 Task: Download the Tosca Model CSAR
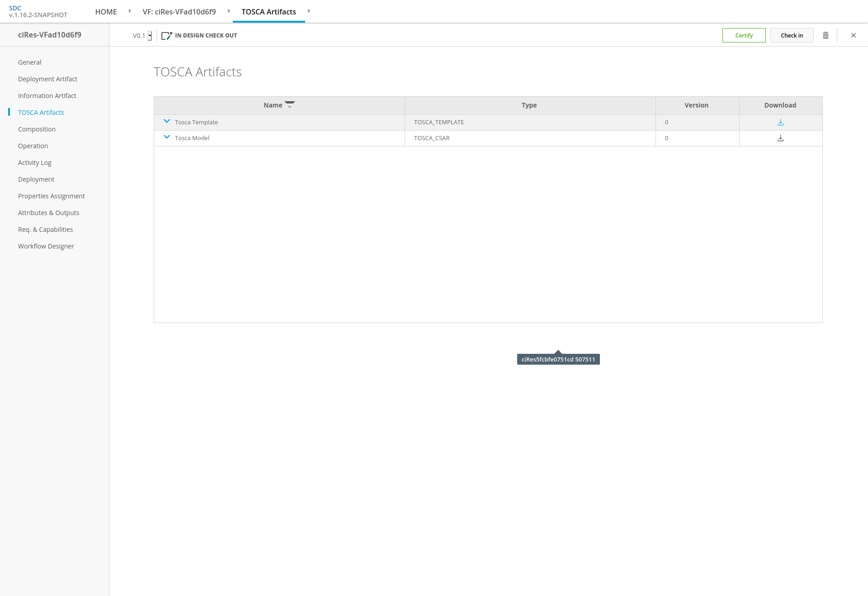coord(780,138)
